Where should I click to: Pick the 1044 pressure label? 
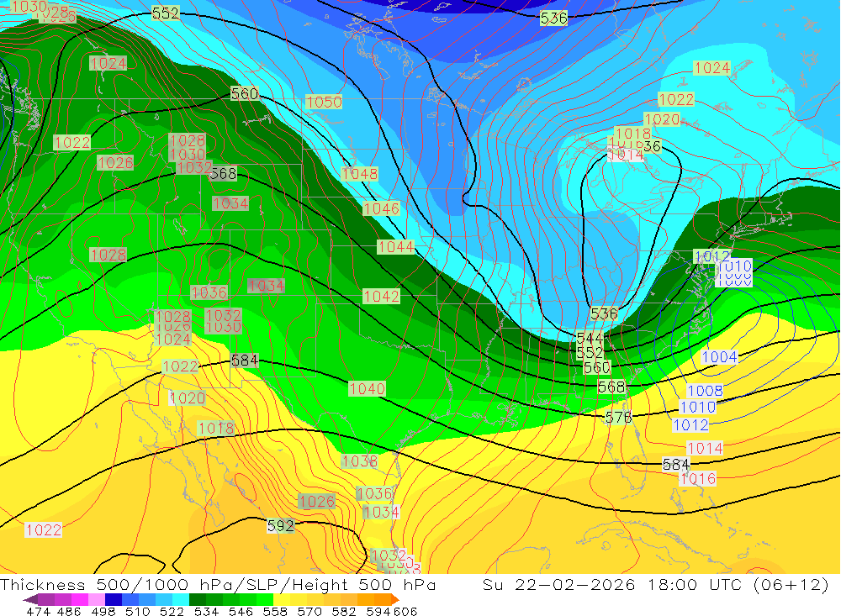tap(396, 246)
